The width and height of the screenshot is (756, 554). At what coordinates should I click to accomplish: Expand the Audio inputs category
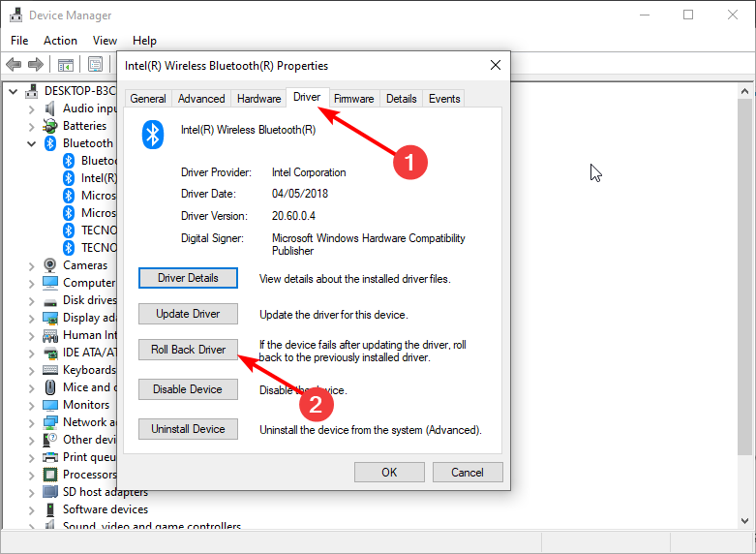point(31,109)
